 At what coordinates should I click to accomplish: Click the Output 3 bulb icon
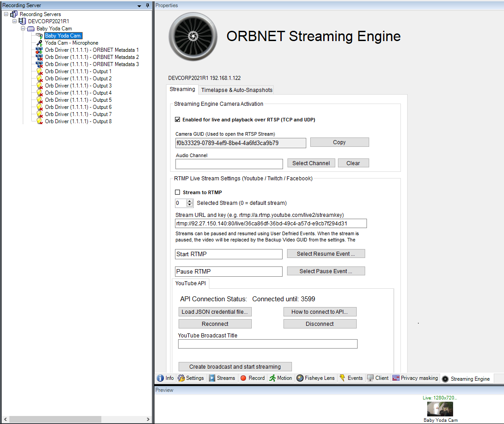39,86
